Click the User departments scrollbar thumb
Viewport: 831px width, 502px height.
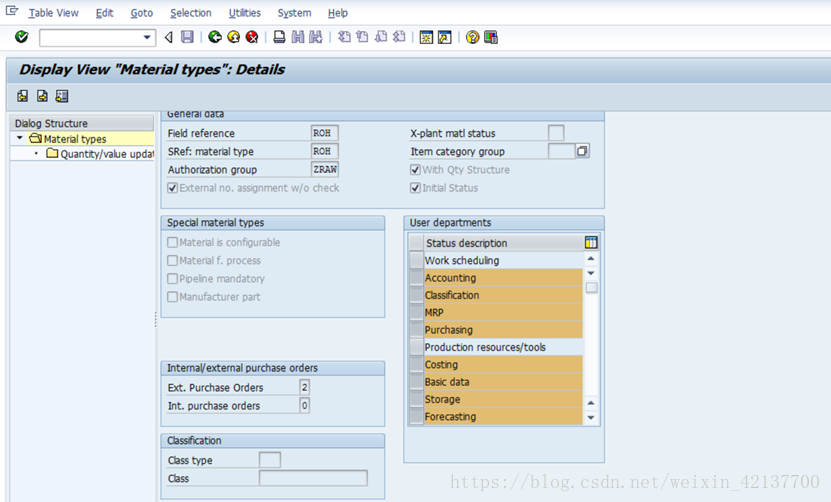(x=591, y=287)
